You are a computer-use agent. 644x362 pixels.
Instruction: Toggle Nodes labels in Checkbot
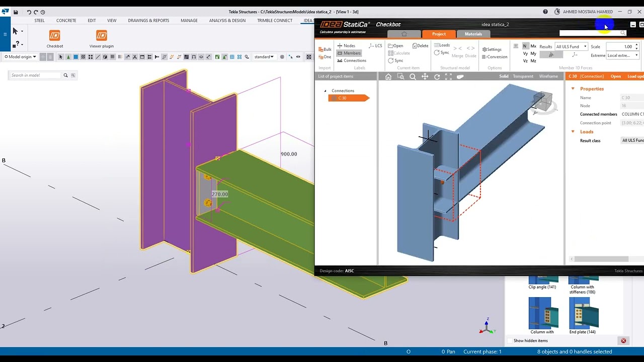click(x=346, y=46)
